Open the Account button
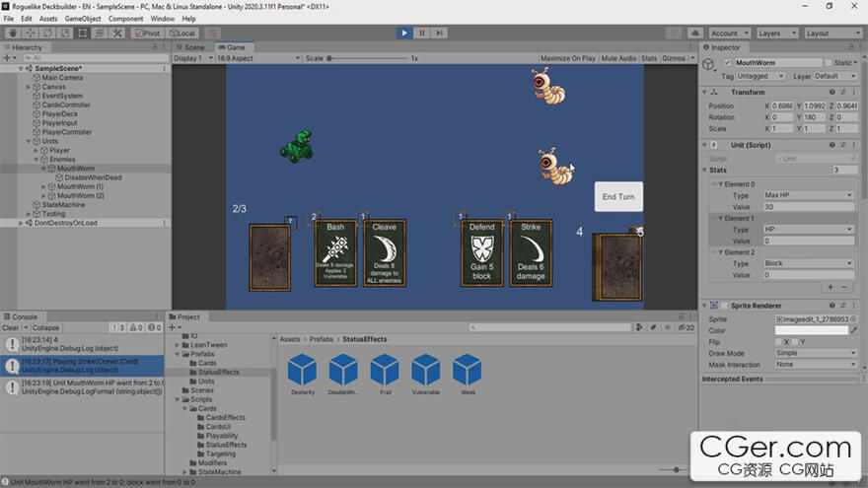 (729, 34)
